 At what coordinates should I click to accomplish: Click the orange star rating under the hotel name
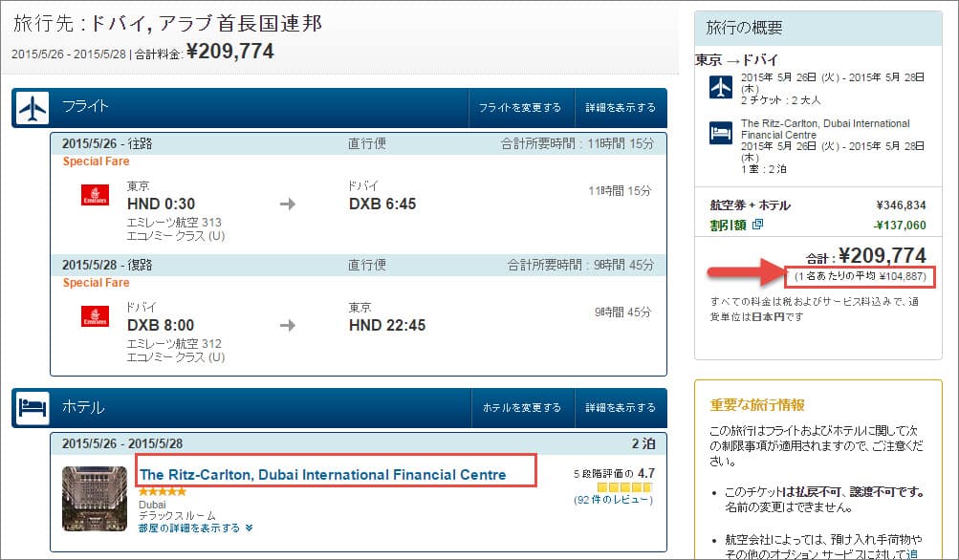[x=163, y=491]
